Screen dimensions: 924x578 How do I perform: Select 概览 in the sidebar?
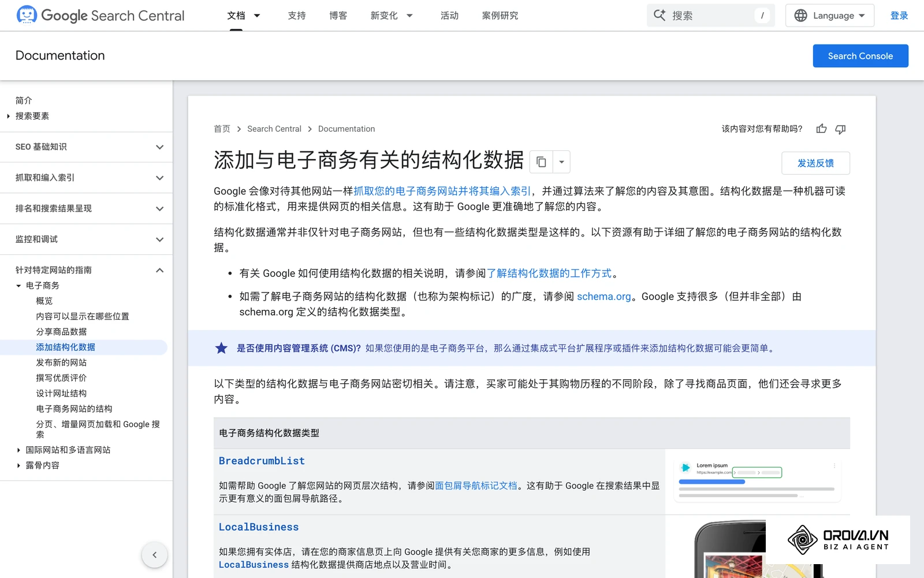tap(44, 301)
